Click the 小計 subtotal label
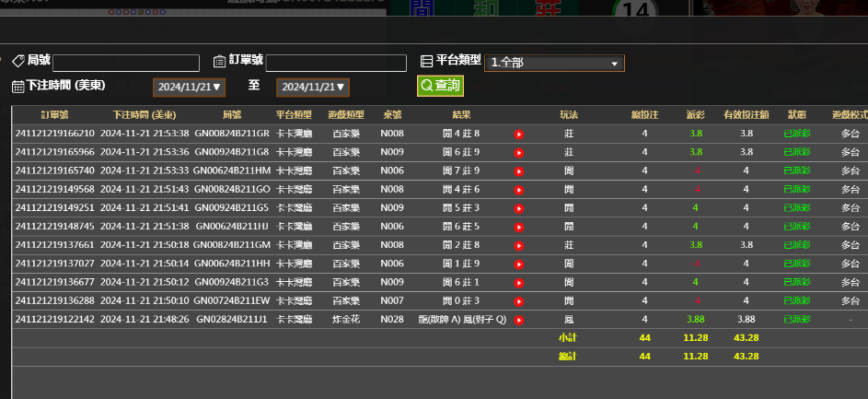The height and width of the screenshot is (399, 868). [x=567, y=337]
